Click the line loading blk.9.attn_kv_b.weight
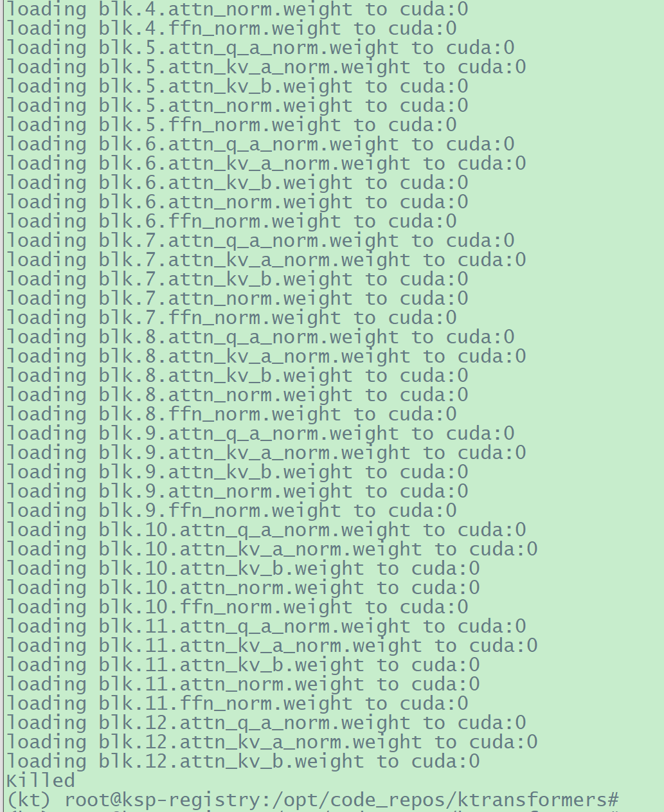 point(237,472)
